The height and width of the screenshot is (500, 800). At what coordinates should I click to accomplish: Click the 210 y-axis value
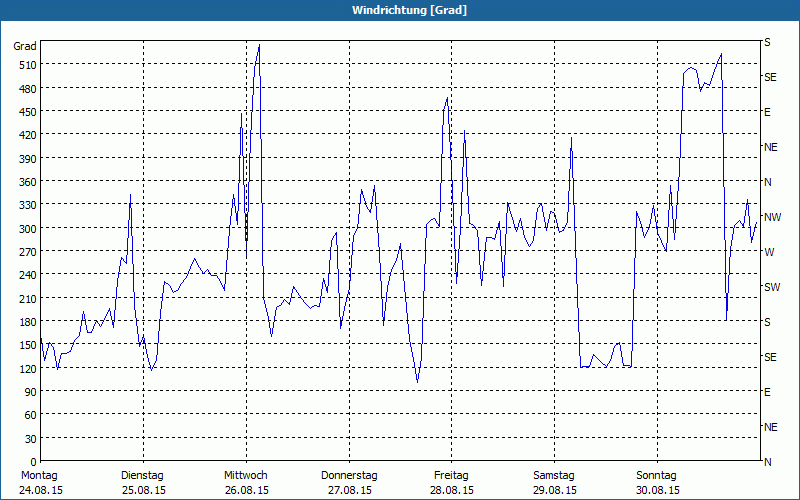click(28, 298)
